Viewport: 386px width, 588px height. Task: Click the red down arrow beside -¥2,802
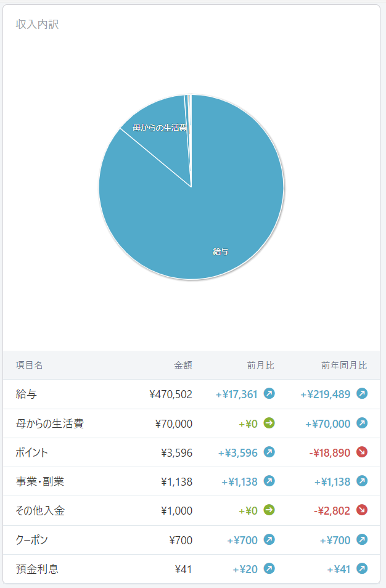click(361, 510)
